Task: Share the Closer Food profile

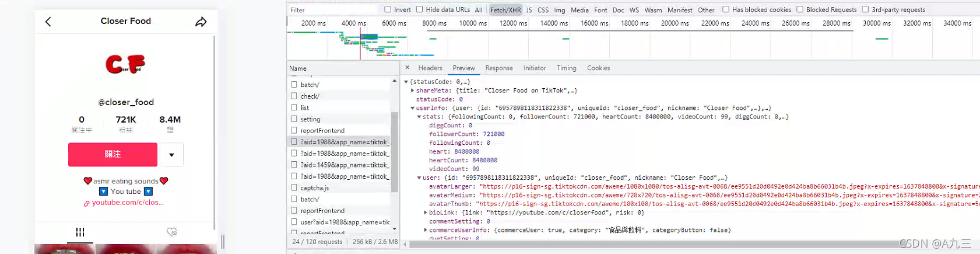Action: coord(201,22)
